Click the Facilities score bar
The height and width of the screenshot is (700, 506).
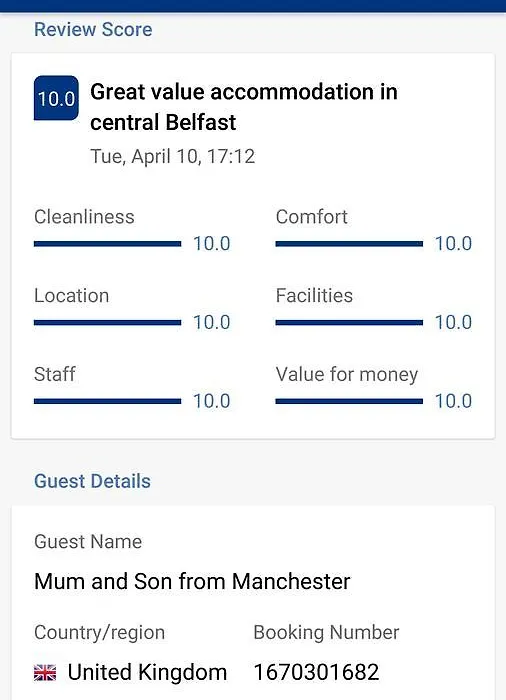[349, 322]
